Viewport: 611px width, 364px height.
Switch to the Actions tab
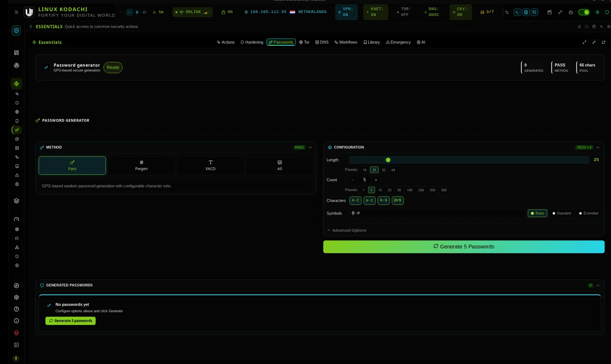coord(226,42)
